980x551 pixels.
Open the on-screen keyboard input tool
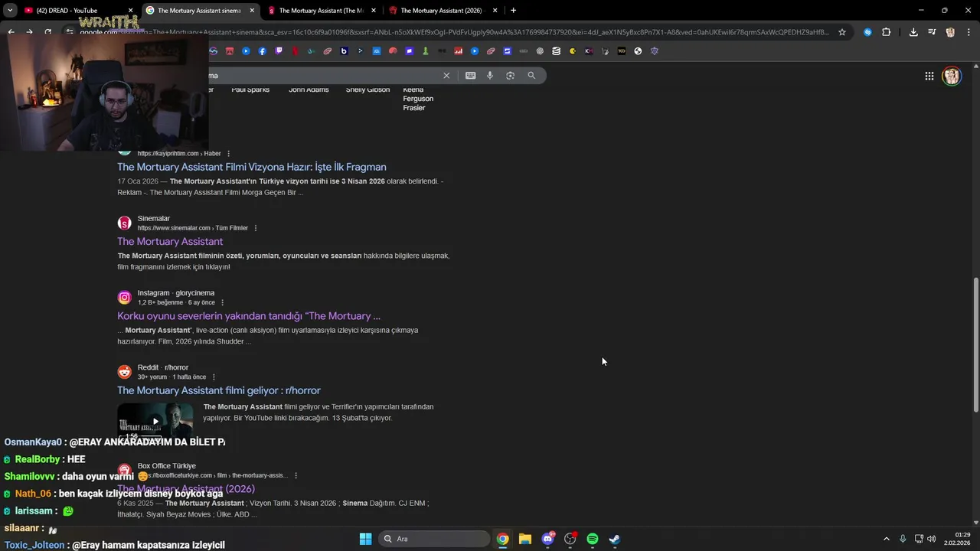470,76
